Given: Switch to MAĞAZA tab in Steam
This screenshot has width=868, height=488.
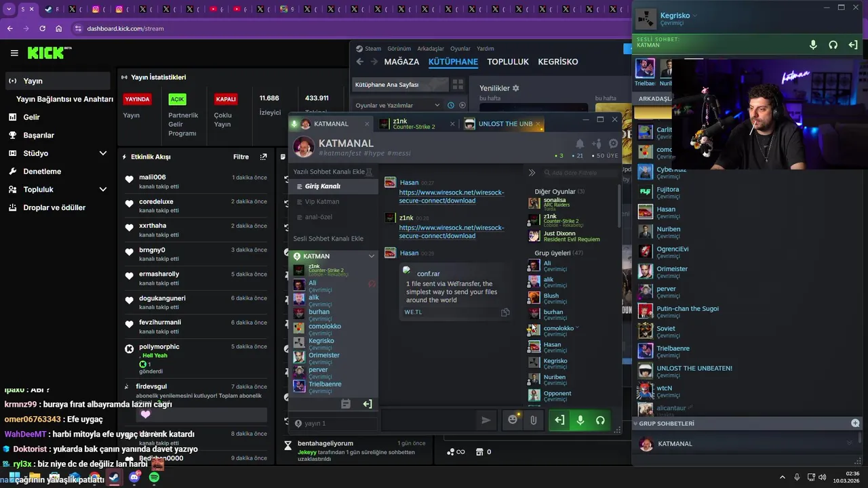Looking at the screenshot, I should (401, 62).
